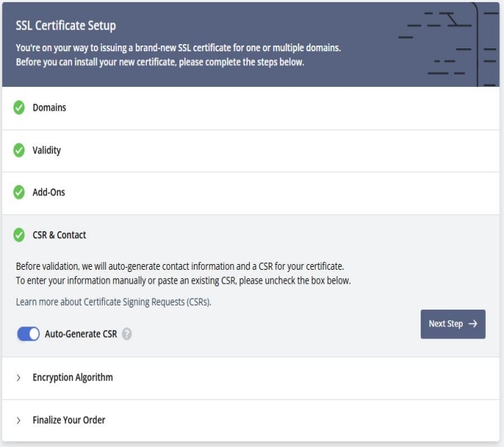504x447 pixels.
Task: Click the green checkmark beside CSR & Contact
Action: (x=19, y=235)
